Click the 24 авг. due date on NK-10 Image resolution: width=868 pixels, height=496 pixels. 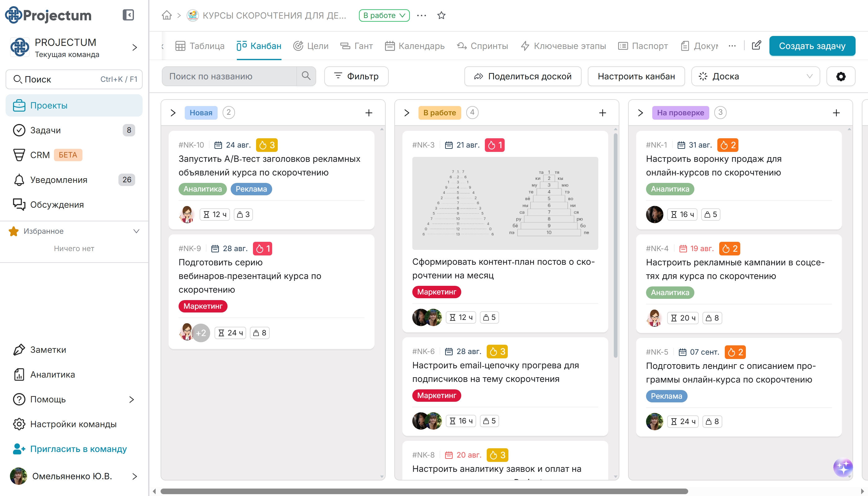click(233, 145)
